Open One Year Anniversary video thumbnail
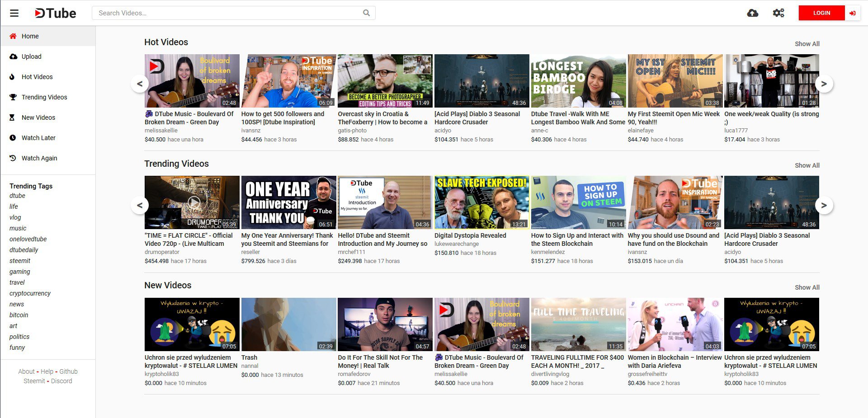Viewport: 868px width, 418px height. click(288, 202)
